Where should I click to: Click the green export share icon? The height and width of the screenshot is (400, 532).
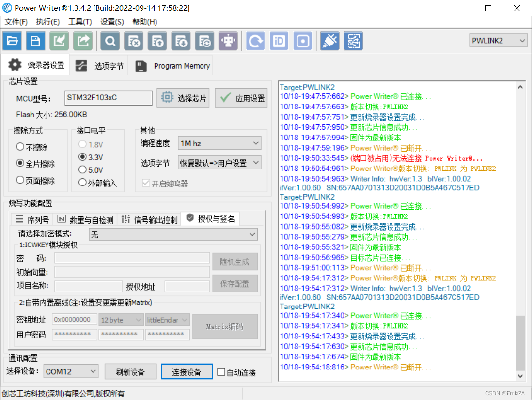tap(83, 41)
